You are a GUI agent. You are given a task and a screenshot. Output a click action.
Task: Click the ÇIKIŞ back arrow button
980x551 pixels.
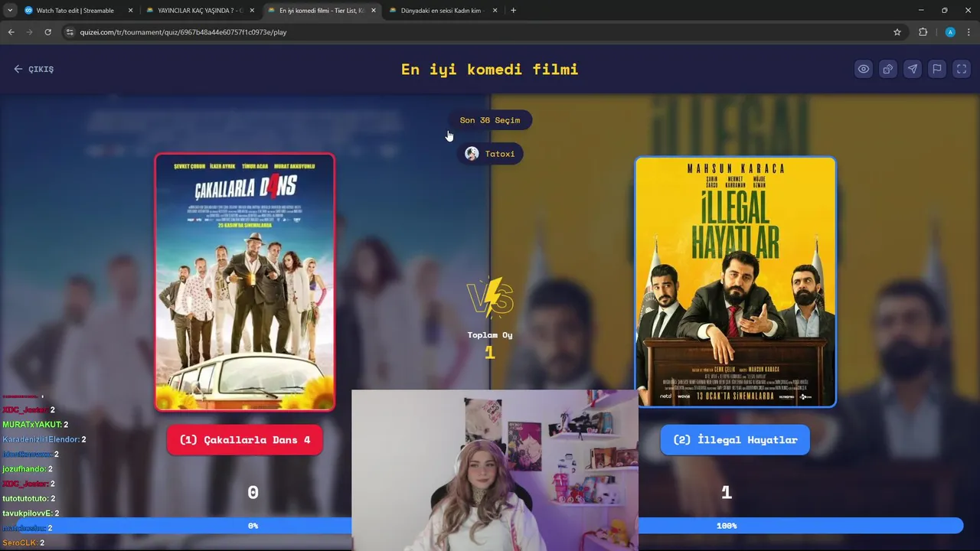(x=34, y=69)
